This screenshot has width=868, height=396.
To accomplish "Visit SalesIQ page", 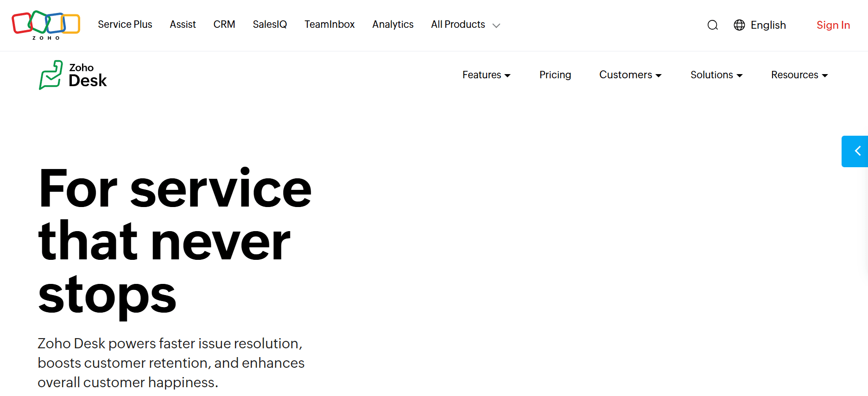I will coord(270,25).
